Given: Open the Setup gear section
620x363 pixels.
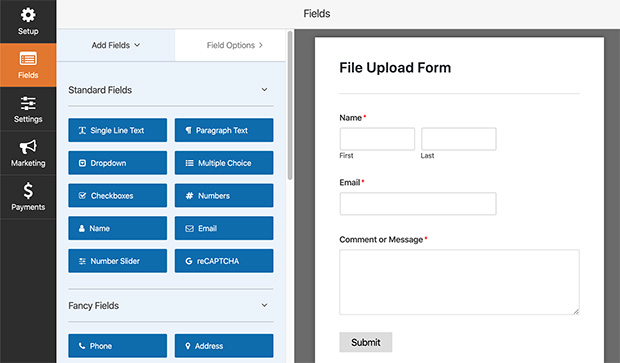Looking at the screenshot, I should [x=28, y=21].
